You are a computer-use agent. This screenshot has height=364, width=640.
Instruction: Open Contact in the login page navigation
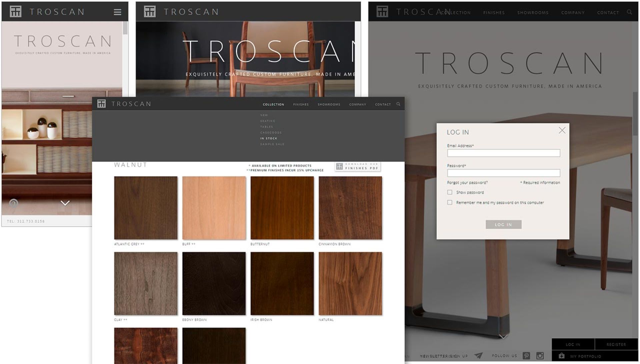coord(608,13)
